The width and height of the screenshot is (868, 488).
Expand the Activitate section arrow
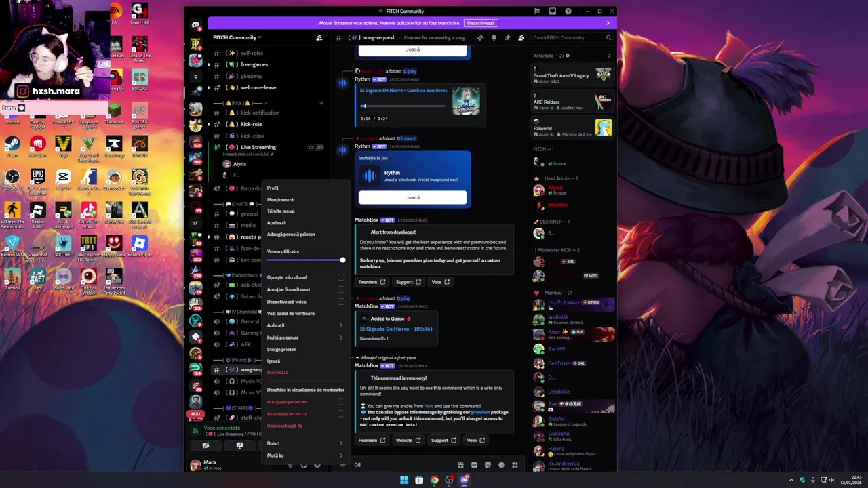608,56
